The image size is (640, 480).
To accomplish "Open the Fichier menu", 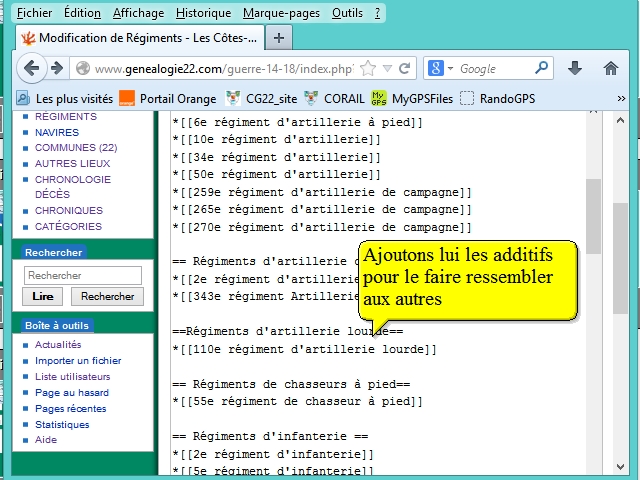I will tap(34, 13).
